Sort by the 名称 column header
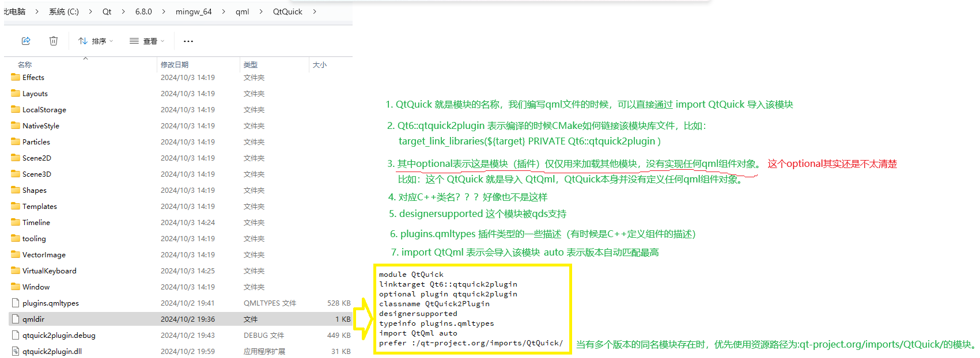Image resolution: width=980 pixels, height=358 pixels. coord(25,64)
